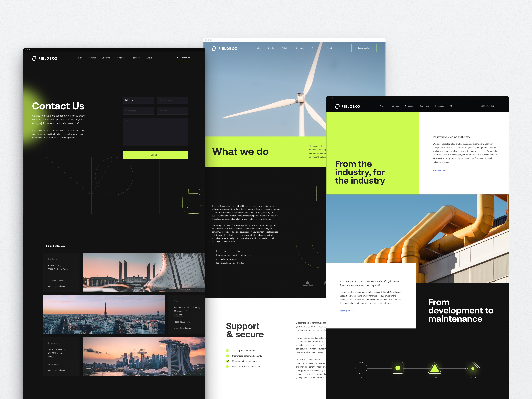Focus the Email Address input field
Screen dimensions: 532x399
point(173,100)
